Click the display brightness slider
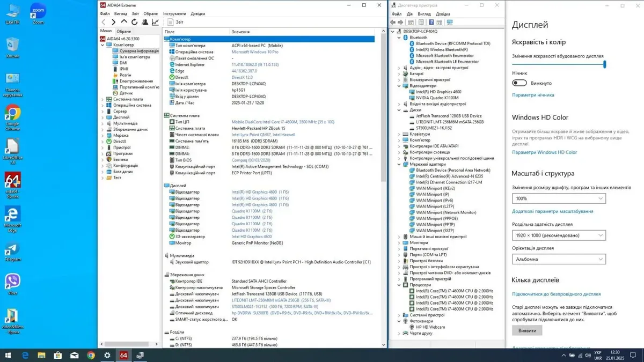The width and height of the screenshot is (644, 362). pos(558,64)
